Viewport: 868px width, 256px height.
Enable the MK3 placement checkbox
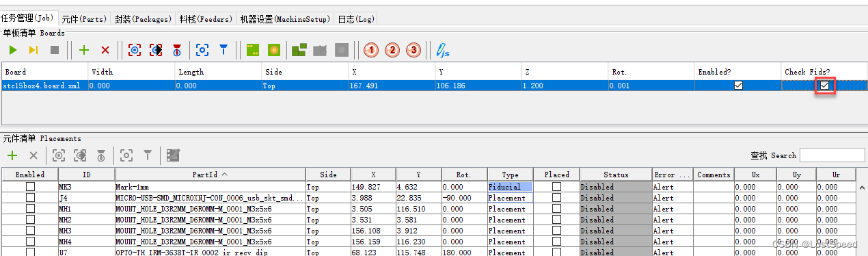click(30, 187)
